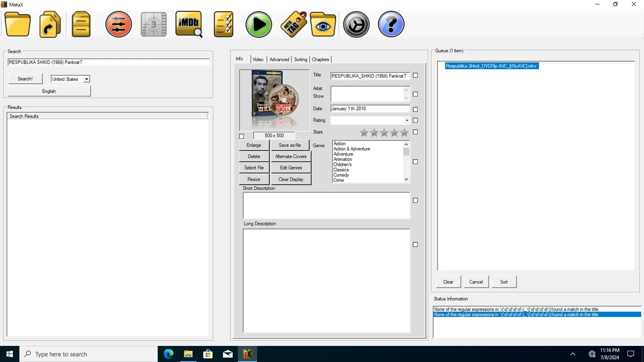
Task: Select the Respublika Shkid mkv queue item
Action: point(492,66)
